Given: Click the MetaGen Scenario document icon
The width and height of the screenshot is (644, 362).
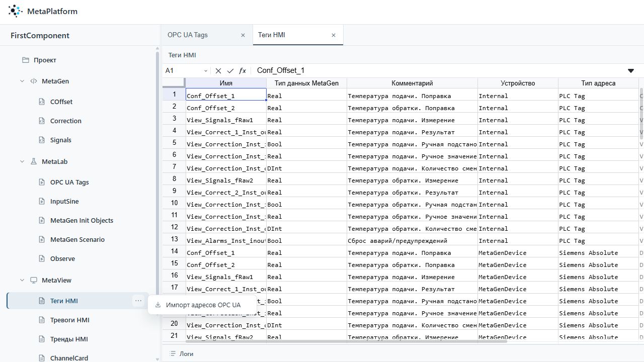Looking at the screenshot, I should pos(42,239).
